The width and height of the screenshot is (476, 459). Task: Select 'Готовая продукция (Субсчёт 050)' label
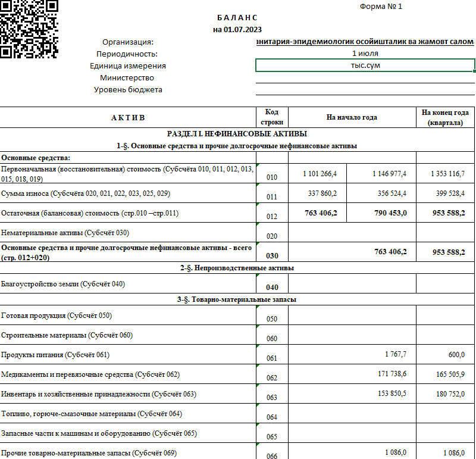[57, 316]
